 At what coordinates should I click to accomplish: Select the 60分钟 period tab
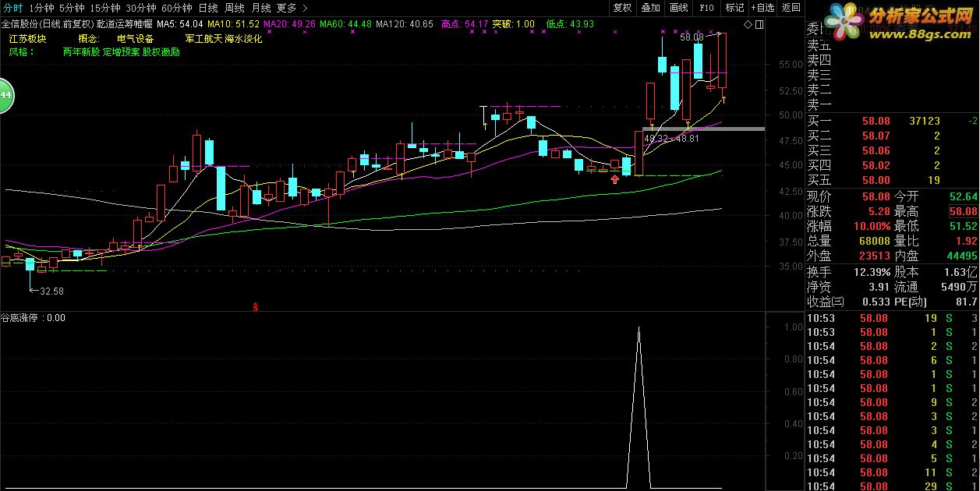(x=177, y=8)
